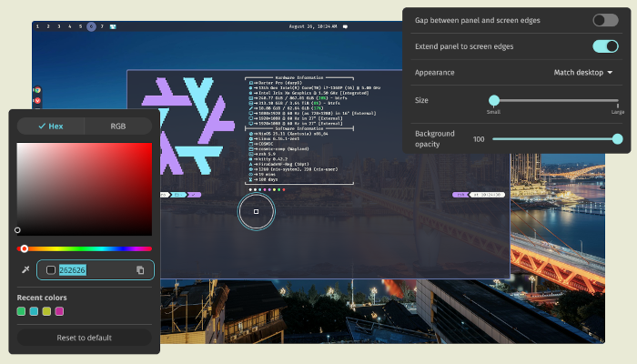This screenshot has height=364, width=637.
Task: Click the Background opacity slider handle
Action: tap(618, 139)
